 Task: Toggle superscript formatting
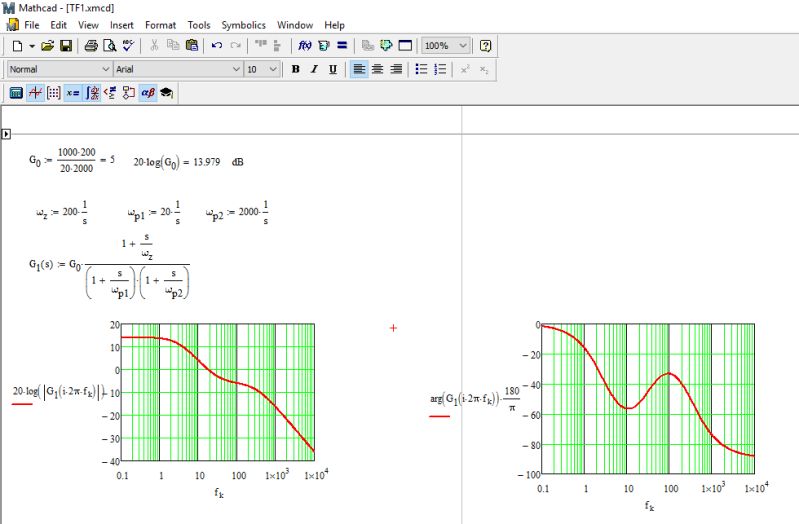[x=465, y=69]
